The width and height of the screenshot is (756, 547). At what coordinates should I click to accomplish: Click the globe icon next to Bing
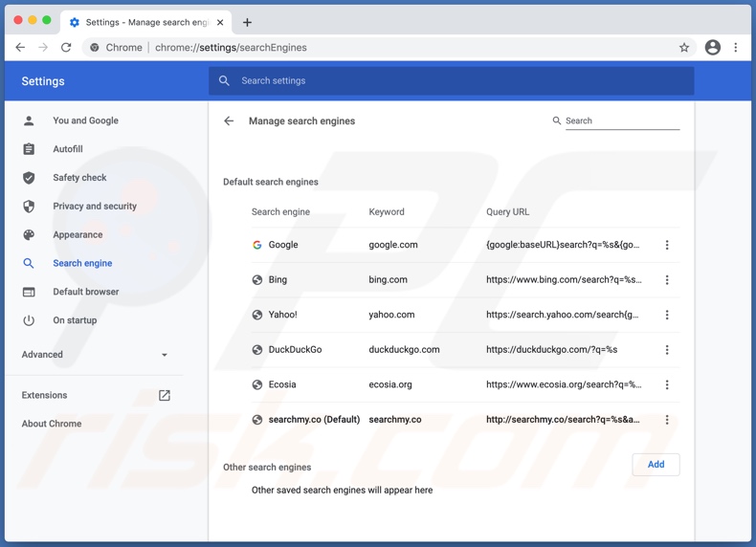[x=257, y=279]
